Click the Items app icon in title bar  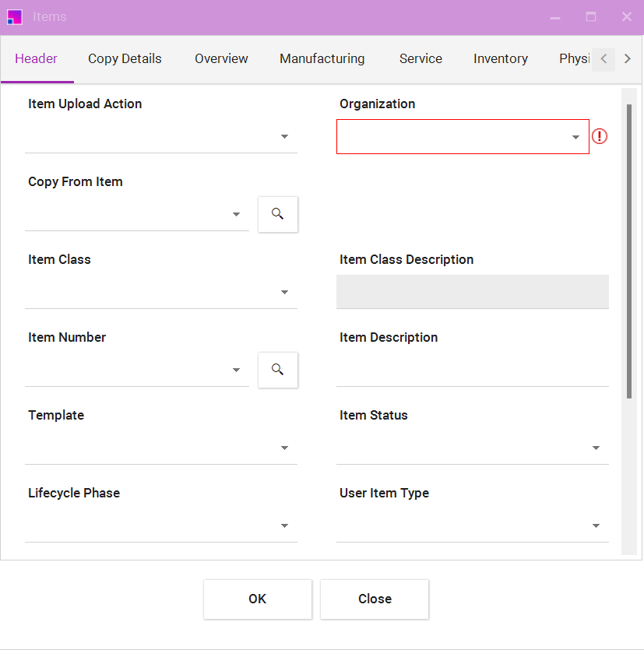click(x=15, y=16)
